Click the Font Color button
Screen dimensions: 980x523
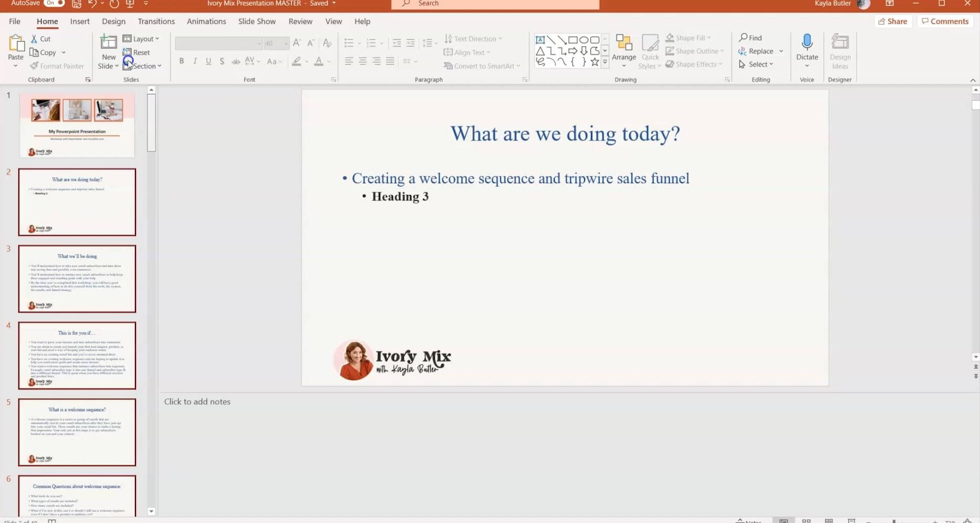click(x=319, y=61)
